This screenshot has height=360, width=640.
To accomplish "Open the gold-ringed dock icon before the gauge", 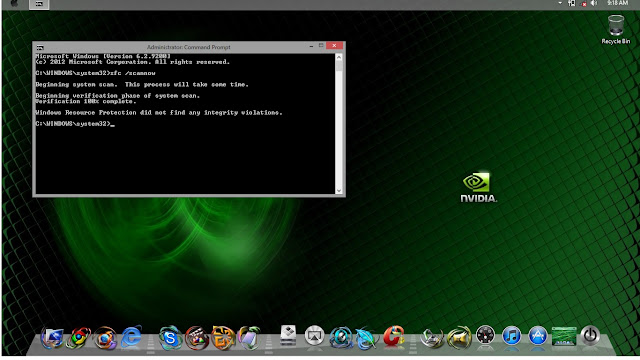I will tap(459, 338).
